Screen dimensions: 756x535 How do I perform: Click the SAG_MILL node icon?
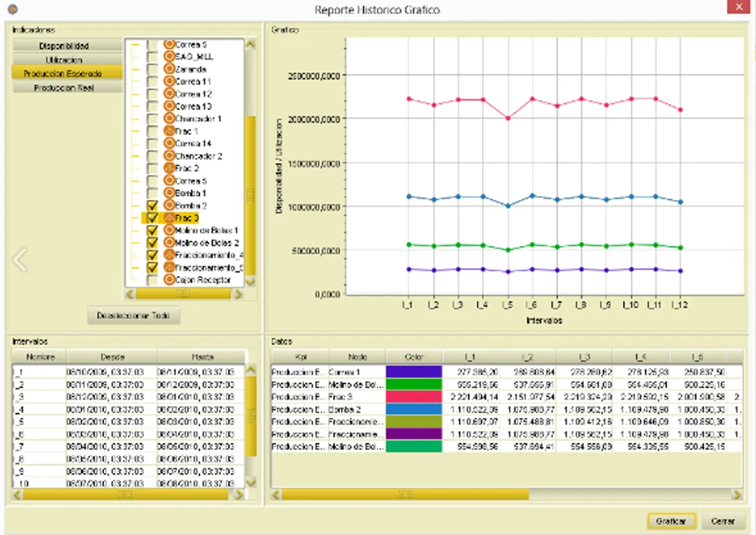point(169,56)
